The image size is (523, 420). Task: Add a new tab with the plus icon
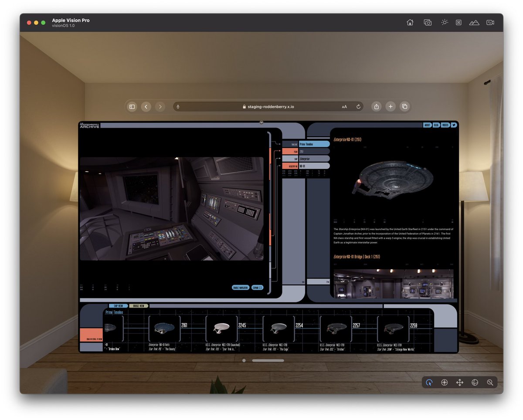tap(391, 106)
